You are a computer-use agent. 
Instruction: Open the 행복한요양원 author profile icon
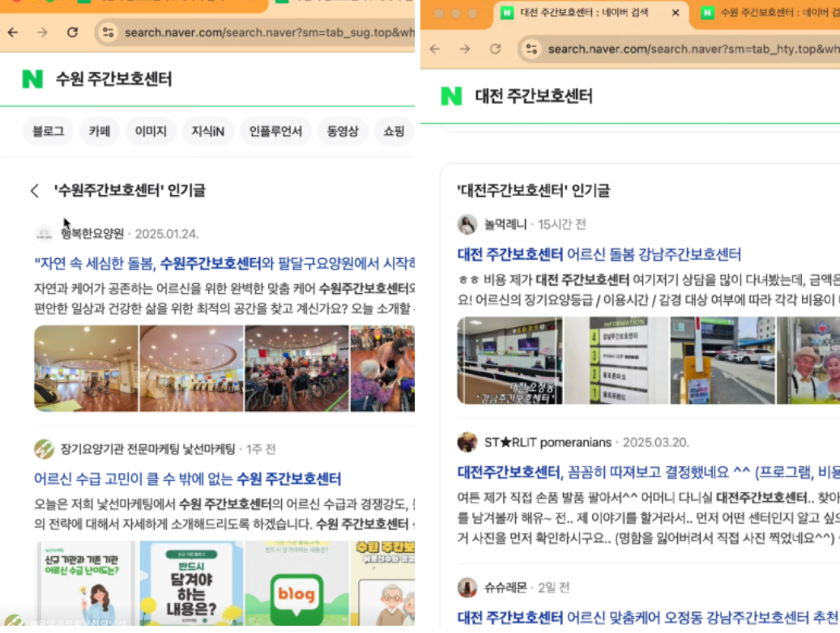coord(44,233)
